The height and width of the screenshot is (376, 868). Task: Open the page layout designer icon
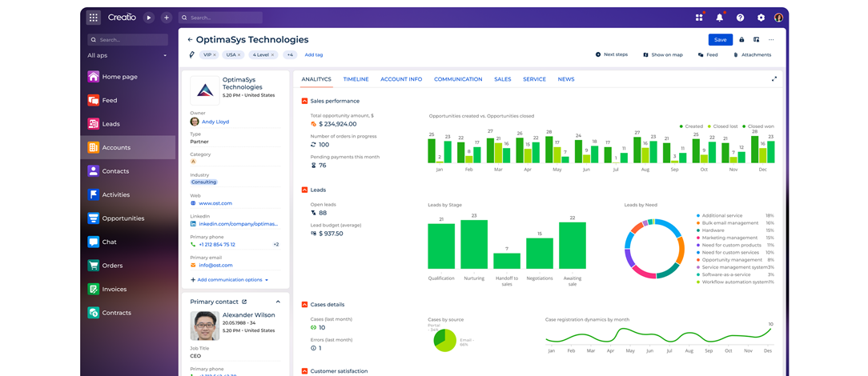756,39
